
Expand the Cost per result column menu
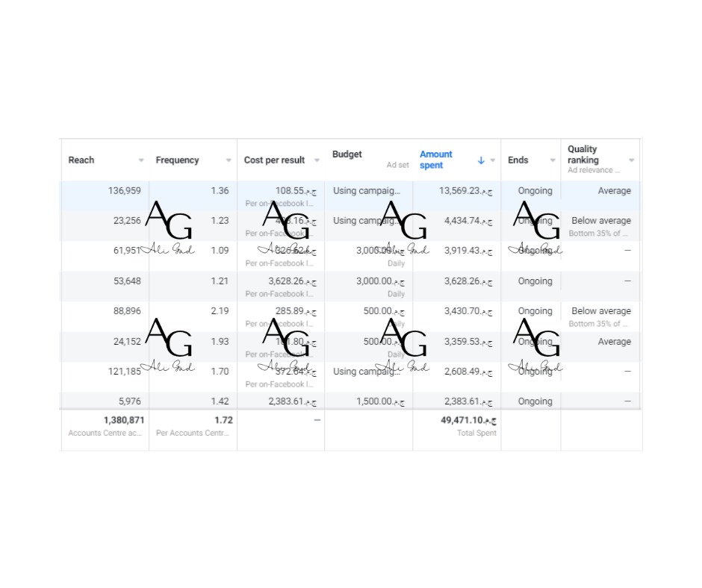(x=317, y=160)
